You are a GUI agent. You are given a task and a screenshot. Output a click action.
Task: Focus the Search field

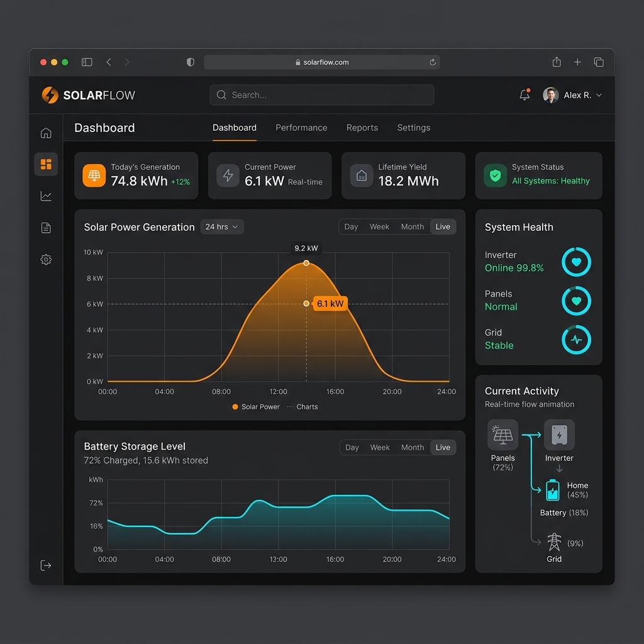pos(322,95)
